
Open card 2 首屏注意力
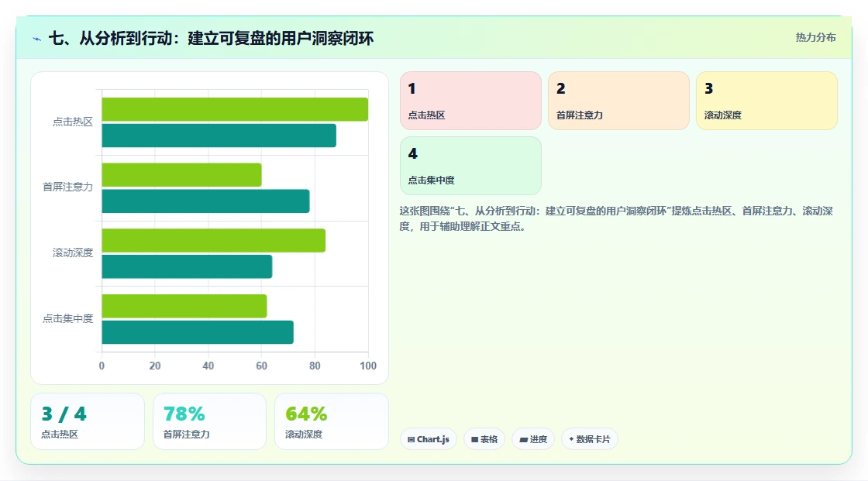618,101
